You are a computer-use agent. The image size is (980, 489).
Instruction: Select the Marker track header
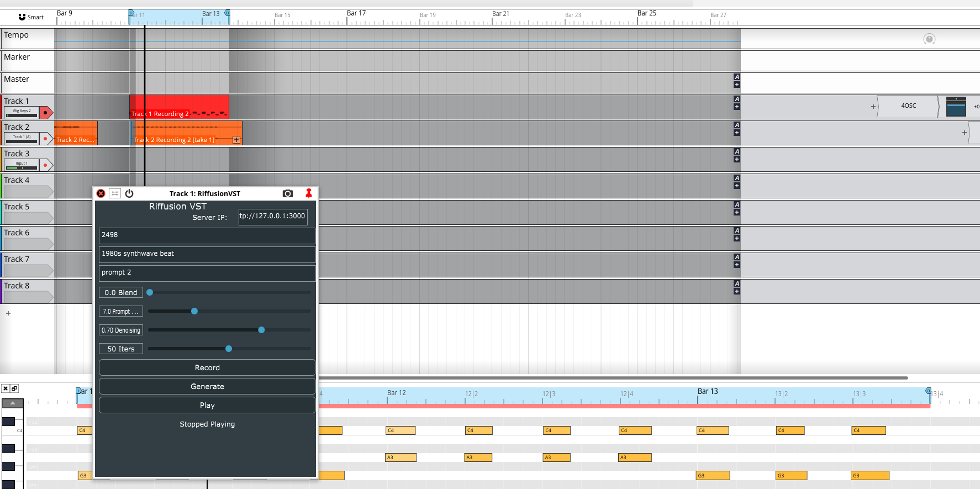tap(28, 60)
